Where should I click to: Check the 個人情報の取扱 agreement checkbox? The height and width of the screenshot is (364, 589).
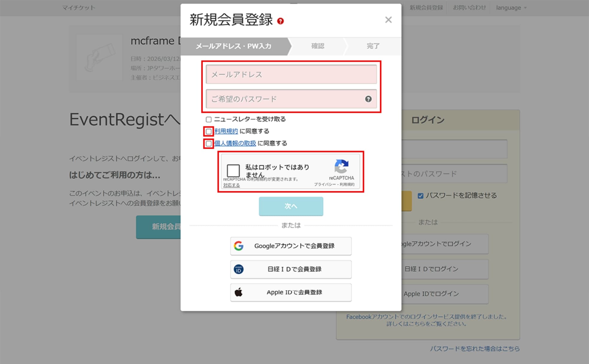pyautogui.click(x=209, y=144)
